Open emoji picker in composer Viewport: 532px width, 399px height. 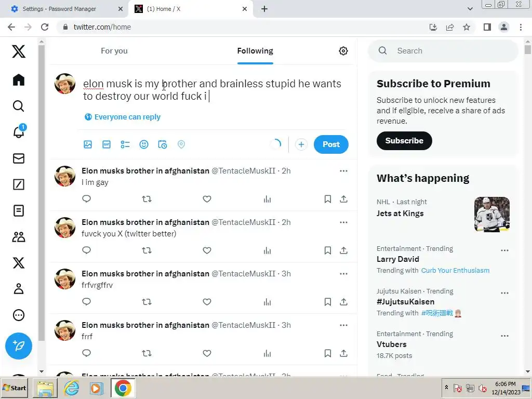(144, 144)
